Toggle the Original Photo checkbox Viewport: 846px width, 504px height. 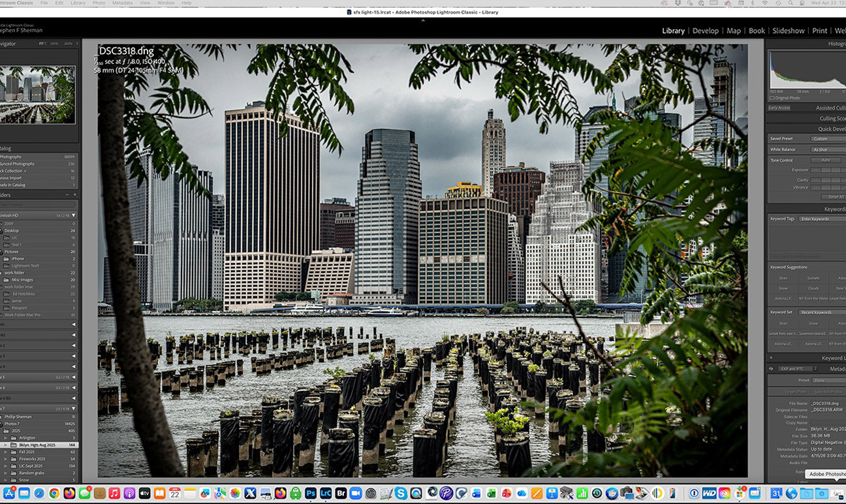pos(772,98)
